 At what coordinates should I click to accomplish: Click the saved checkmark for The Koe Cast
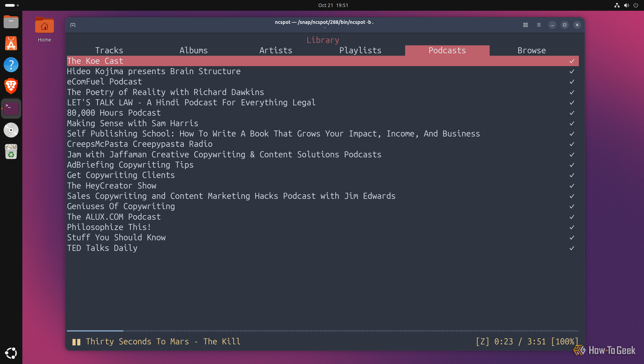tap(572, 61)
